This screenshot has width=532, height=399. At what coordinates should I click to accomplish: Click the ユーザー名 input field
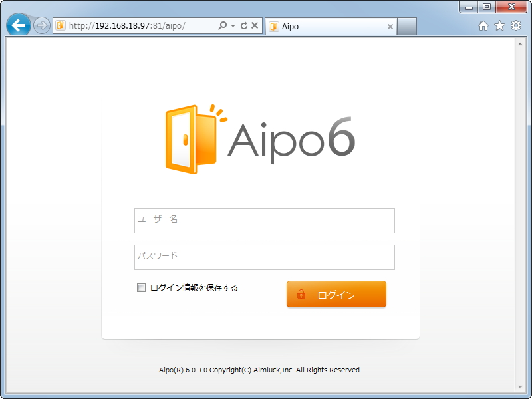[x=265, y=220]
